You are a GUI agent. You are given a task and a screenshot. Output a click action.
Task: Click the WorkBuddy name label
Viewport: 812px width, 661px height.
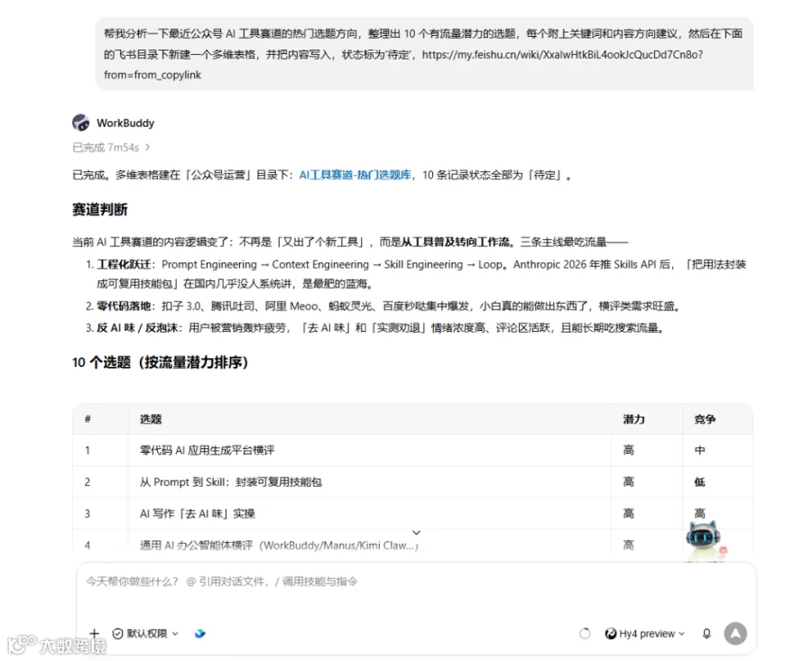point(125,124)
